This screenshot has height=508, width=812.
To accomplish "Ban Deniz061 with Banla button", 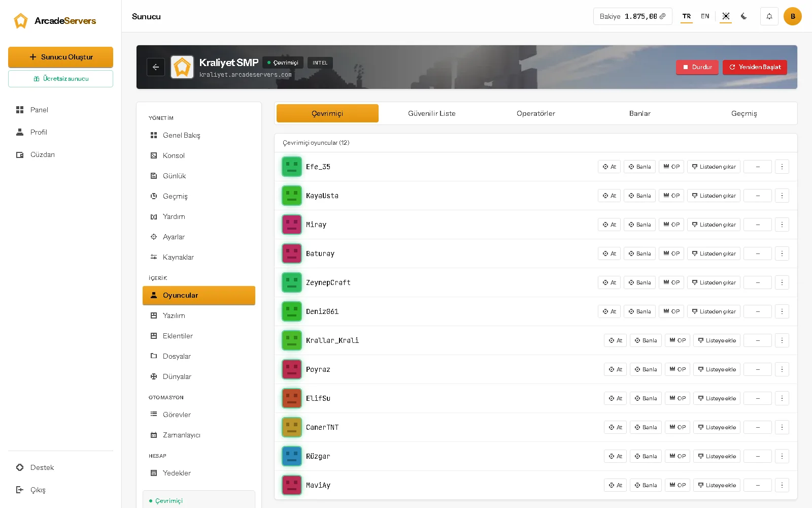I will [639, 311].
